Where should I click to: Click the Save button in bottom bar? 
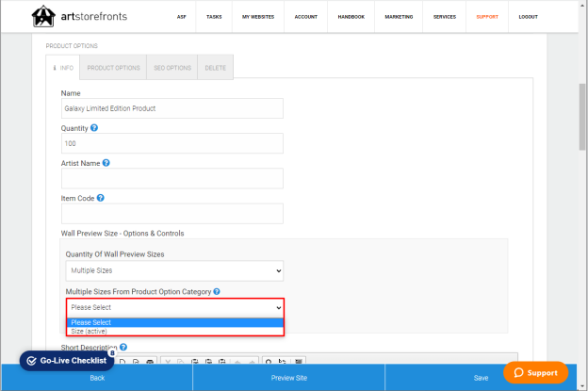(x=481, y=378)
